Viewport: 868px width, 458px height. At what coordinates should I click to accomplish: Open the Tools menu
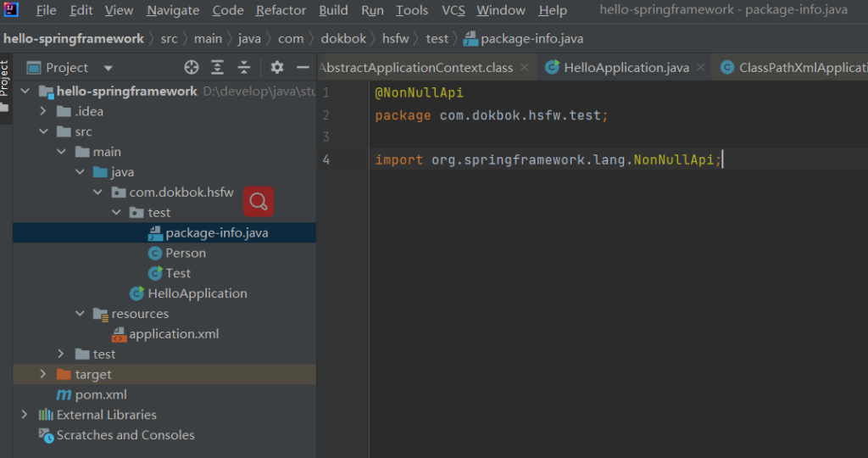click(x=412, y=10)
